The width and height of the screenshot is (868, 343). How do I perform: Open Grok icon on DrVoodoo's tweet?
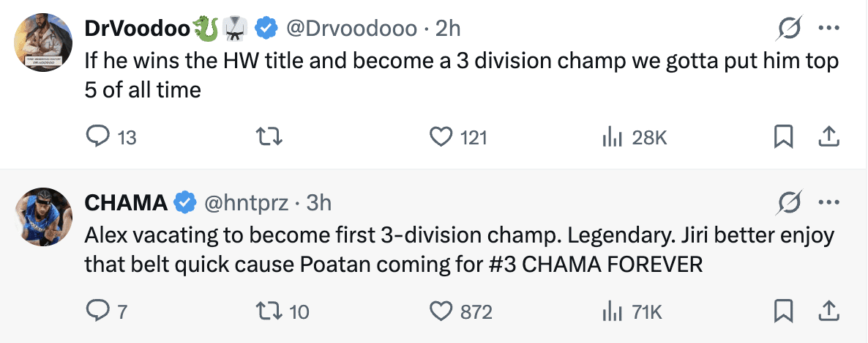[790, 29]
